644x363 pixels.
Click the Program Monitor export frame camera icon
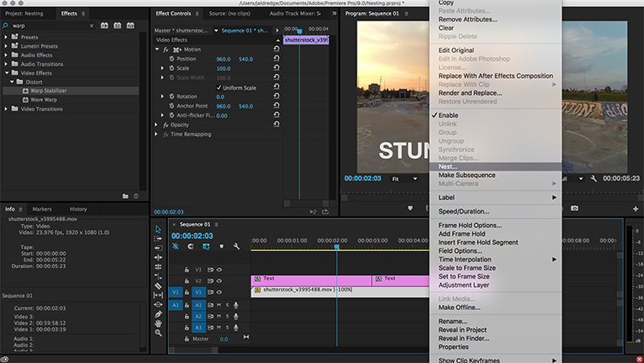(575, 208)
